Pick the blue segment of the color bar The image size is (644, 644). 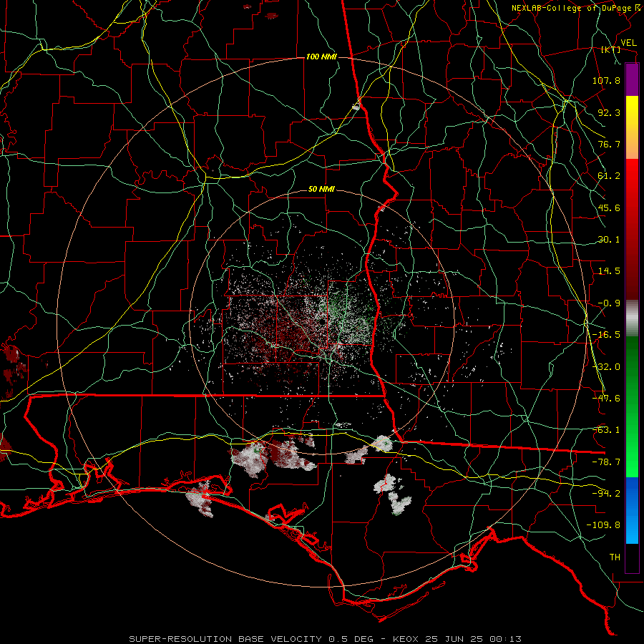[632, 510]
